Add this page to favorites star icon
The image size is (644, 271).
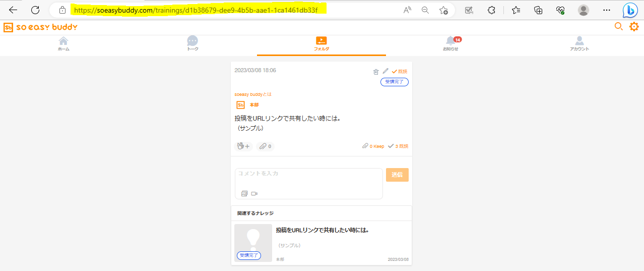[443, 10]
